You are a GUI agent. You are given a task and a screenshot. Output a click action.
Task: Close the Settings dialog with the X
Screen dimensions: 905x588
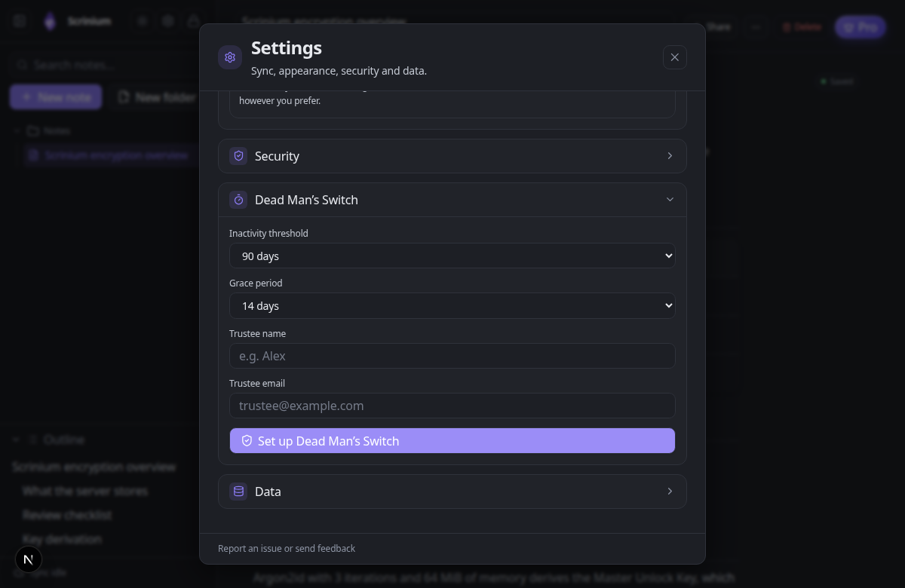click(x=675, y=57)
